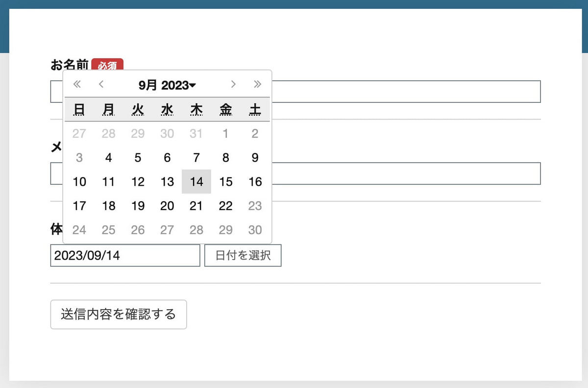Image resolution: width=588 pixels, height=388 pixels.
Task: Open the 9月 2023 month-year dropdown
Action: tap(167, 85)
